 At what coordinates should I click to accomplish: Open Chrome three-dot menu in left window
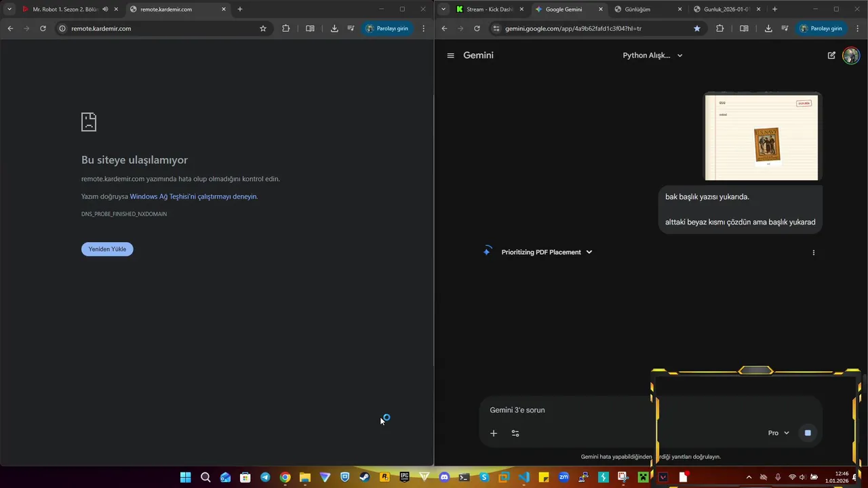[424, 28]
